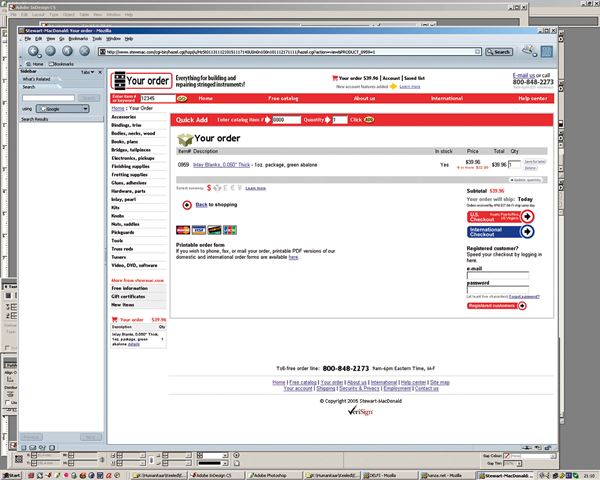
Task: Open the Tabs dropdown in the sidebar
Action: [x=88, y=72]
